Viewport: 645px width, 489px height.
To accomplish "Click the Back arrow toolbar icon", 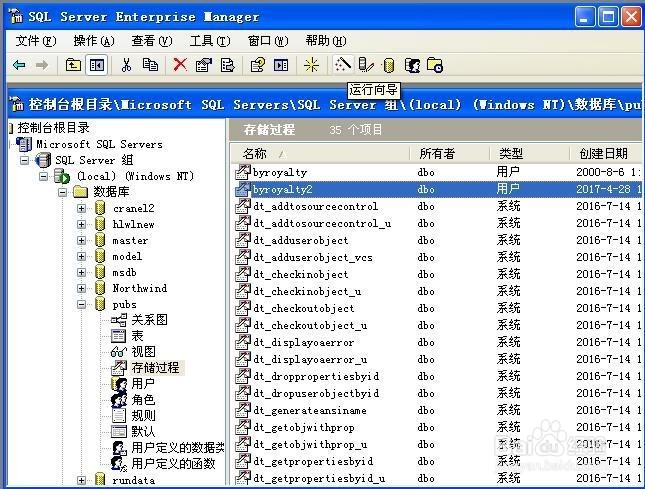I will pyautogui.click(x=19, y=65).
